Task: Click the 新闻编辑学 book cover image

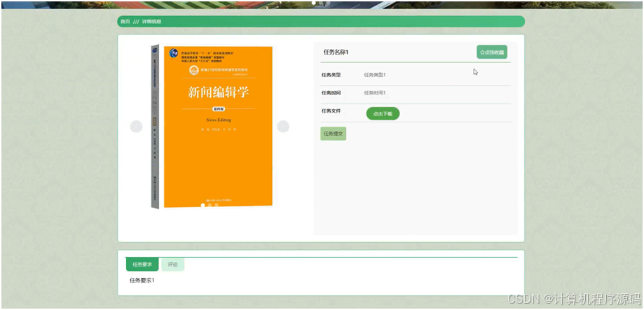Action: pos(212,126)
